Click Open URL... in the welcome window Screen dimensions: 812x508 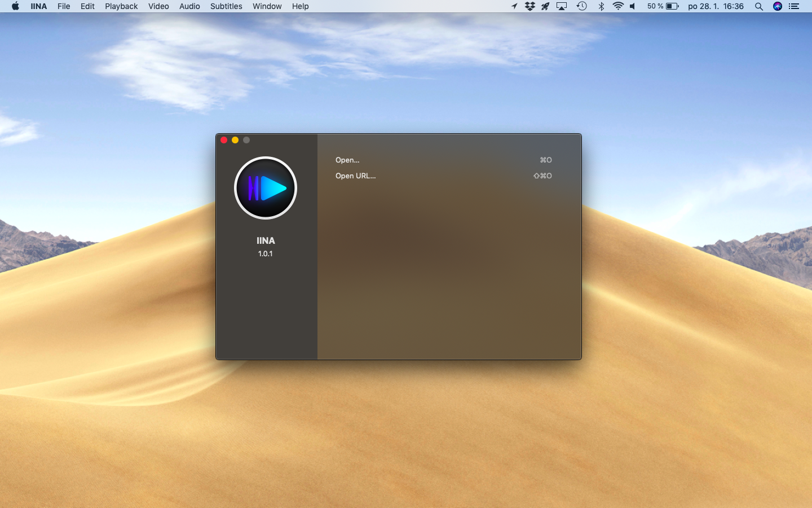click(355, 176)
